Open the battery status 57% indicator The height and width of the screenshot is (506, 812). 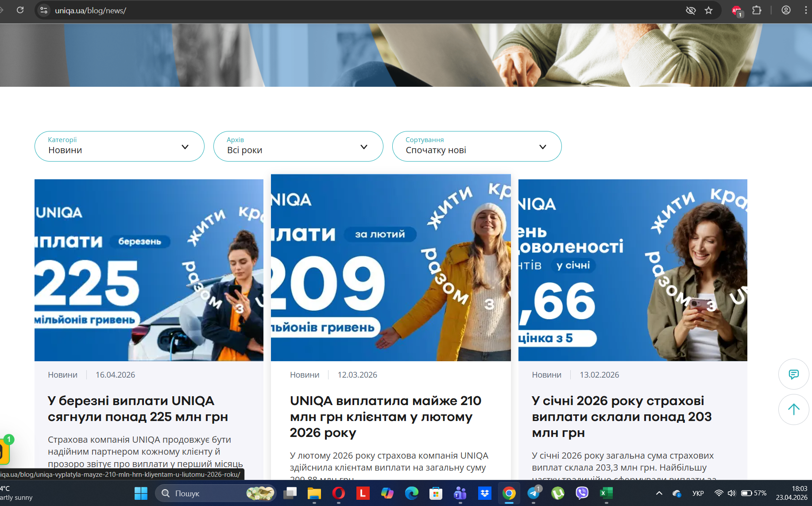(754, 493)
